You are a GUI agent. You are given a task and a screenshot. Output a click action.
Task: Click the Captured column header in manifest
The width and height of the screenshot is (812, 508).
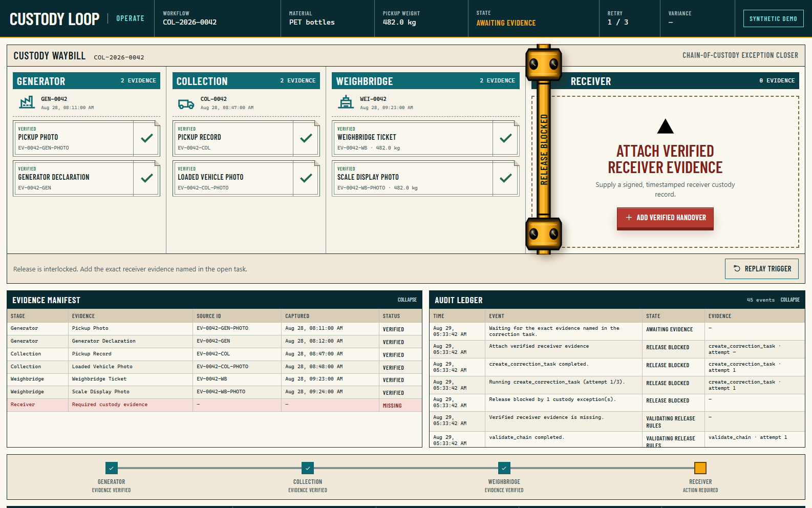297,316
